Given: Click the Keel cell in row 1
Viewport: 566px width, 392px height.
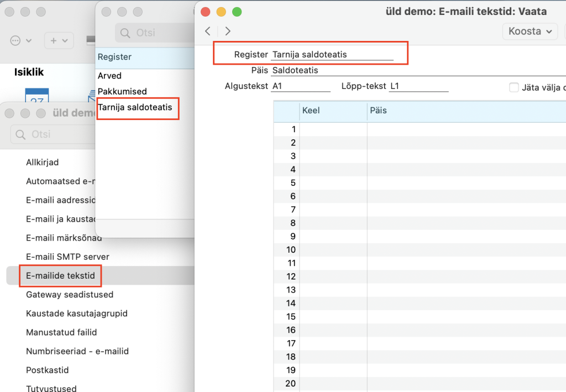Looking at the screenshot, I should click(x=333, y=129).
